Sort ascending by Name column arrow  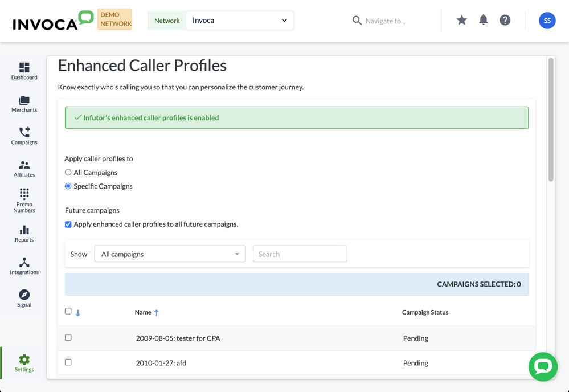coord(157,312)
